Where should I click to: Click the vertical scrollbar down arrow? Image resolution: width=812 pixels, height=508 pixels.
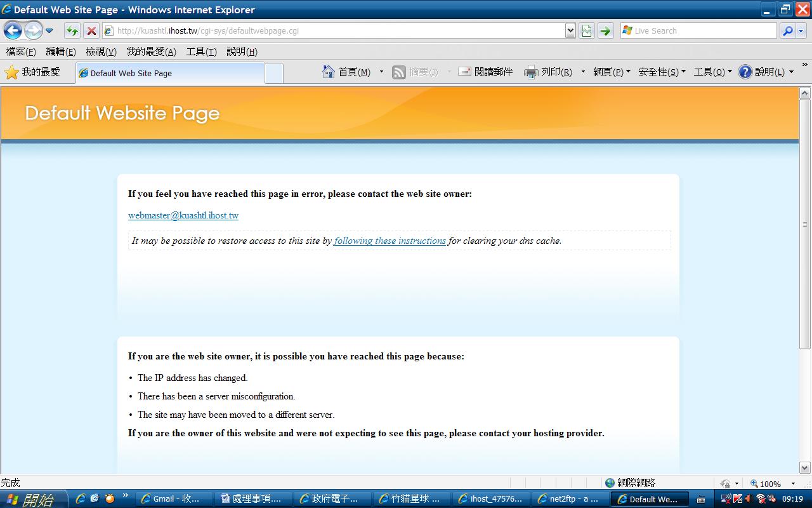805,467
